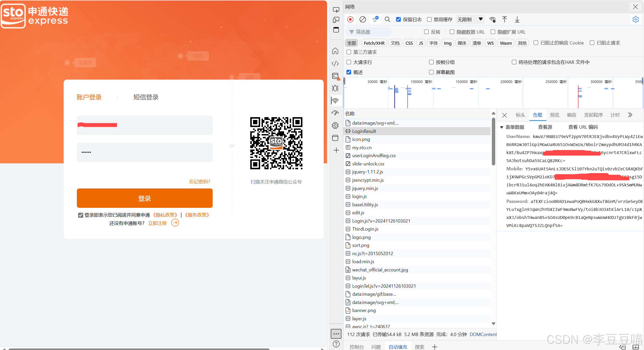Switch to 短信登录 SMS login tab
The width and height of the screenshot is (644, 350).
pos(146,97)
